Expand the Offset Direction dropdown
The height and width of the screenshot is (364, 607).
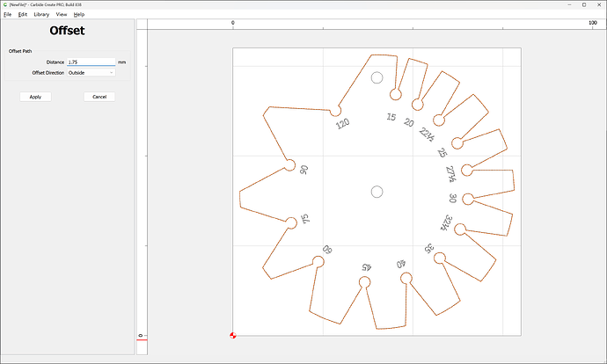pos(91,73)
